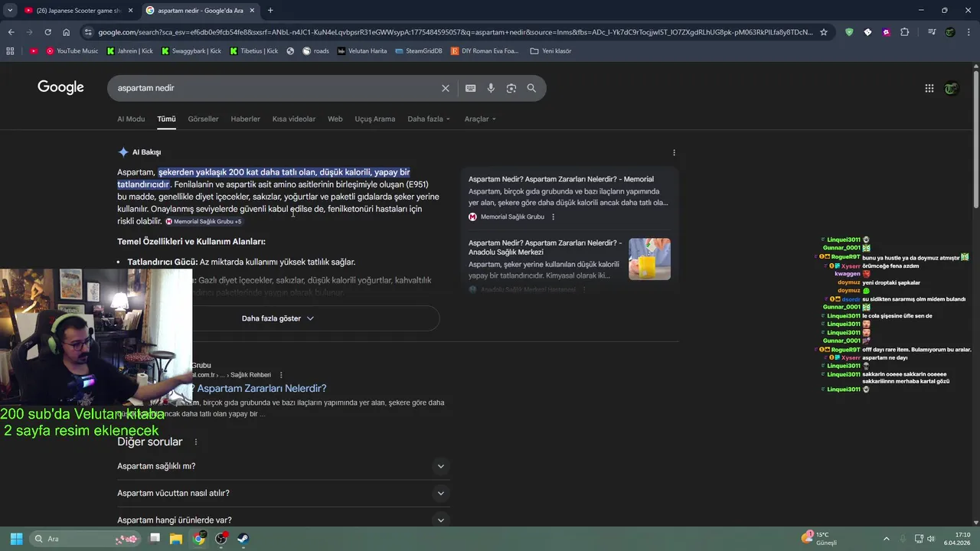This screenshot has width=980, height=551.
Task: Open Aspartam Zararları Nelerdir? result title
Action: click(261, 388)
